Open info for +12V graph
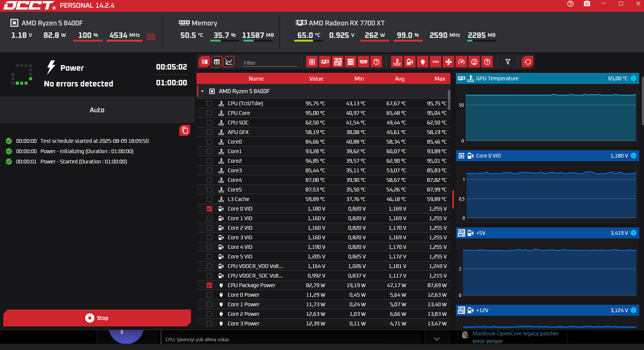The image size is (644, 350). 634,310
